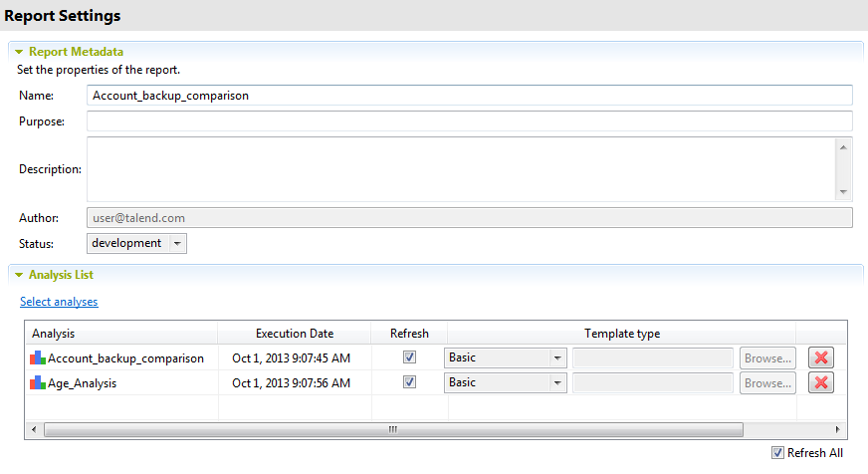Image resolution: width=868 pixels, height=474 pixels.
Task: Click the table's right scroll arrow
Action: [837, 429]
